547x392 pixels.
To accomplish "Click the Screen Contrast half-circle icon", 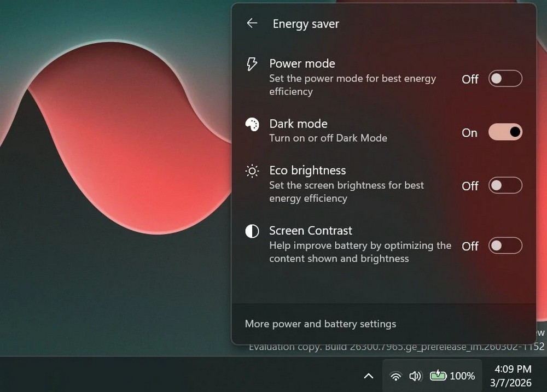I will click(251, 230).
